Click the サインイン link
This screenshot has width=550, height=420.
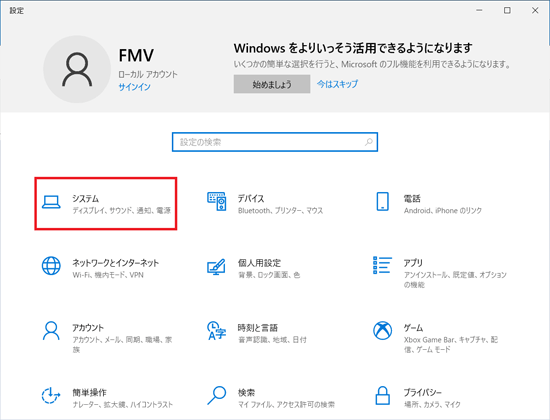point(134,87)
